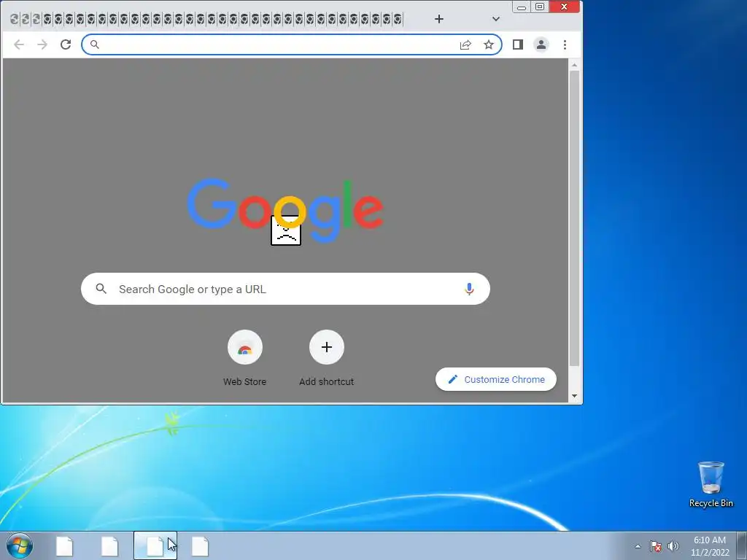The height and width of the screenshot is (560, 747).
Task: Open Customize Chrome
Action: point(496,379)
